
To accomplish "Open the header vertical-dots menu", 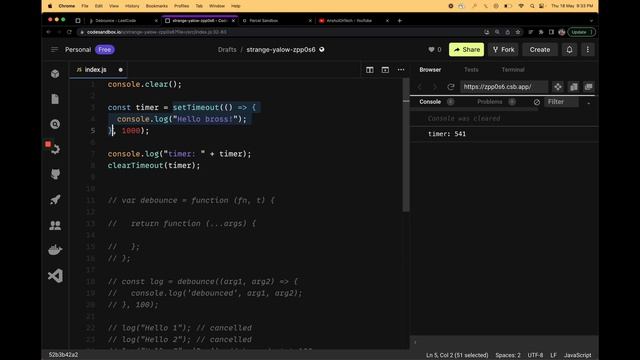I will pyautogui.click(x=587, y=49).
